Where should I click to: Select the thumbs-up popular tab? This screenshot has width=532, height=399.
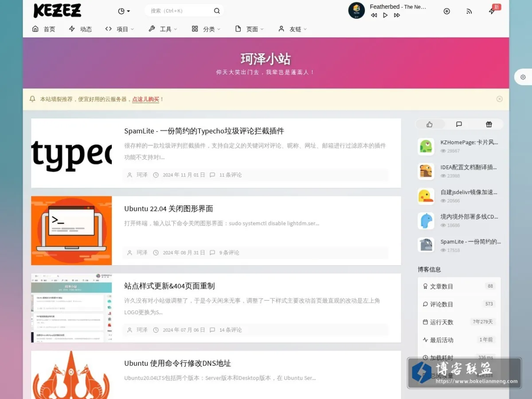pos(430,124)
